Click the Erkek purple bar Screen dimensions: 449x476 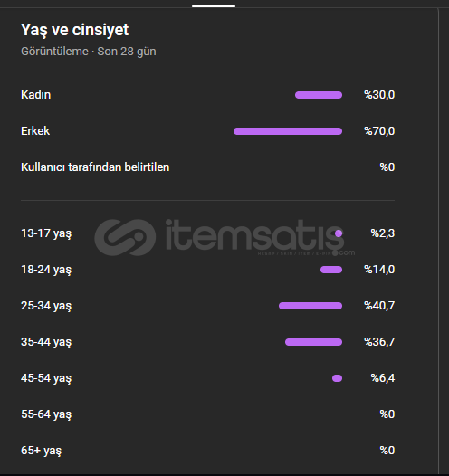pos(288,131)
